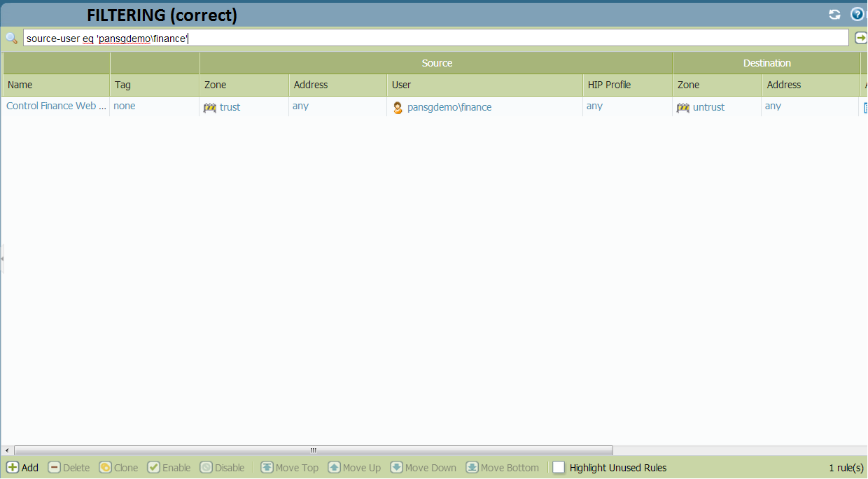Focus the source-user filter input field

point(436,38)
